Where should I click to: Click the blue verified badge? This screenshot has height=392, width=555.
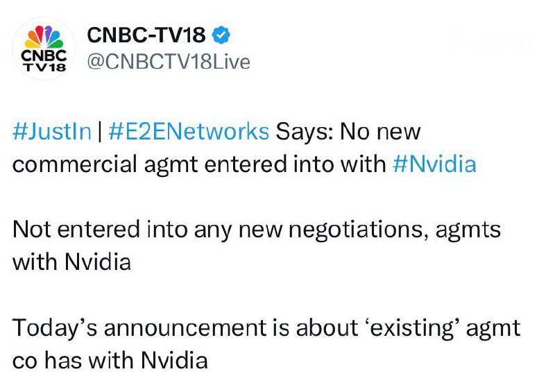(x=221, y=34)
